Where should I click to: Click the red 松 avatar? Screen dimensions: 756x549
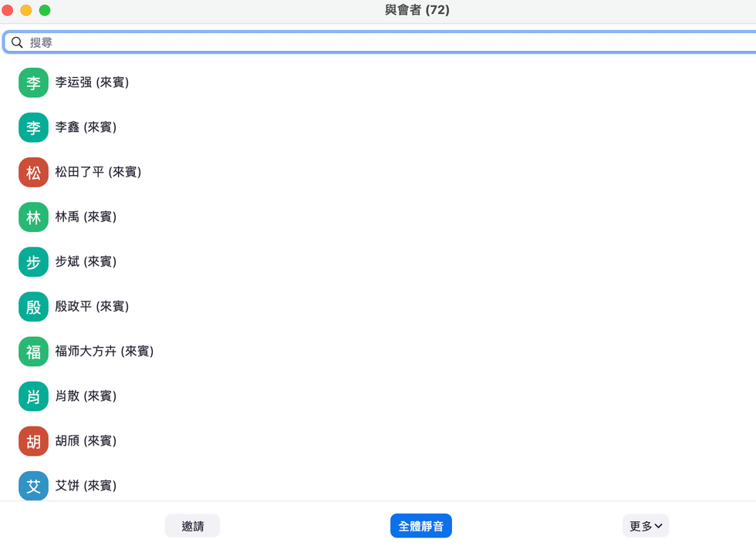tap(33, 173)
